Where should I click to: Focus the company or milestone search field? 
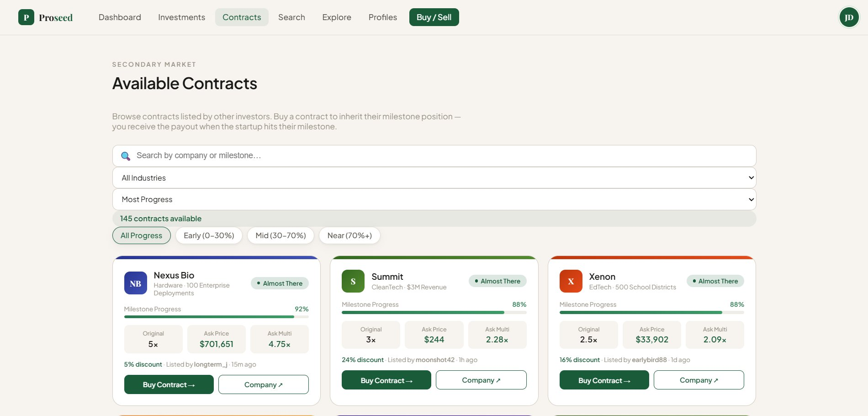coord(434,156)
